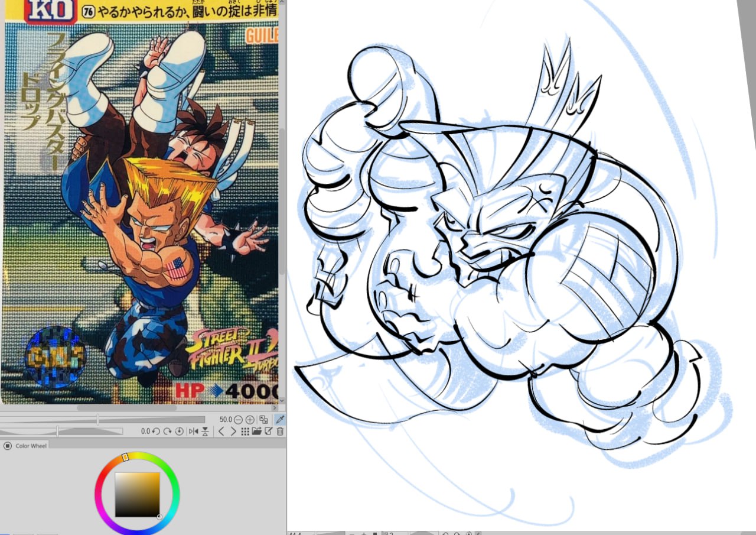Click the 0.0 rotation value in Sub View

pos(145,432)
